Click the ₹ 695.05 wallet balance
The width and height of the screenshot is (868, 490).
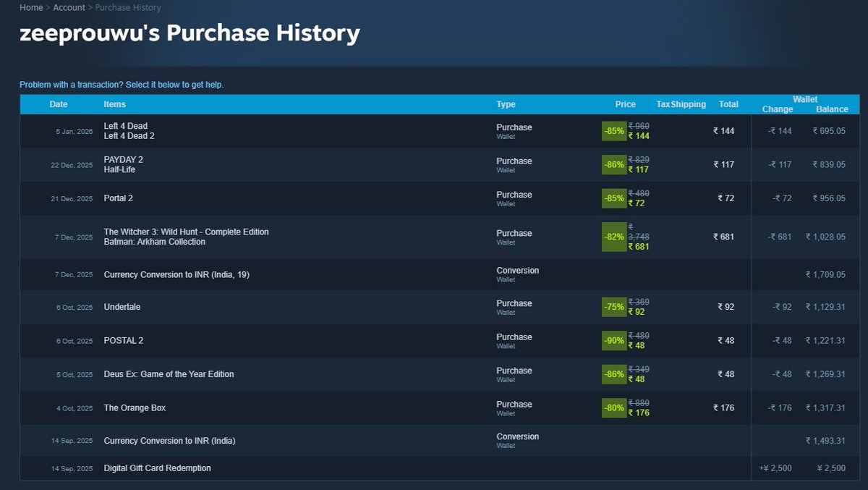pyautogui.click(x=829, y=131)
